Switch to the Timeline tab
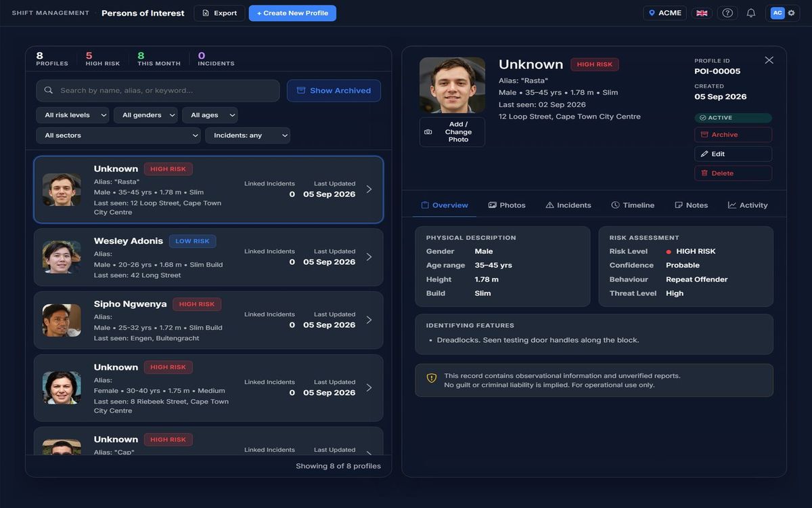Viewport: 812px width, 508px height. (x=633, y=205)
